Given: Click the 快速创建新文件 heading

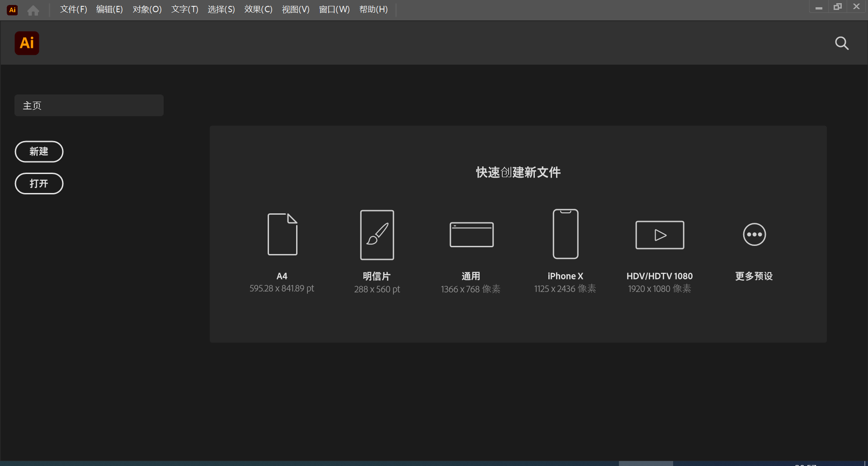Looking at the screenshot, I should click(x=518, y=172).
